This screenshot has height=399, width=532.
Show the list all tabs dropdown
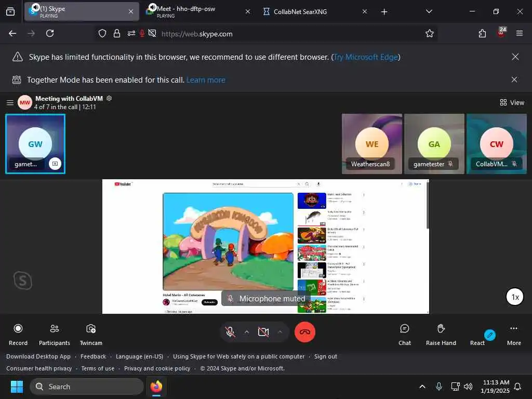tap(429, 11)
